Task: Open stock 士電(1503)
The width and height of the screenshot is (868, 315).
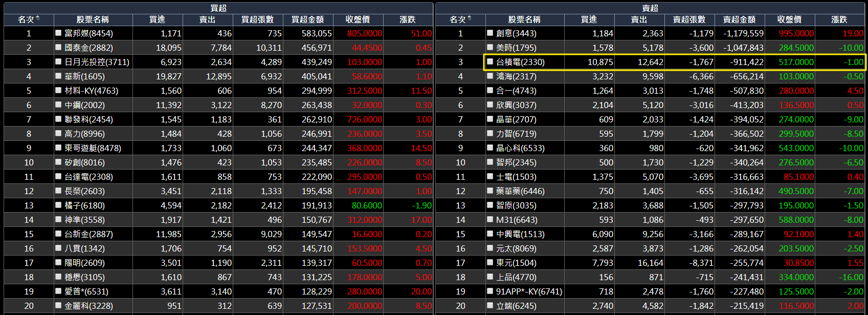Action: coord(517,177)
